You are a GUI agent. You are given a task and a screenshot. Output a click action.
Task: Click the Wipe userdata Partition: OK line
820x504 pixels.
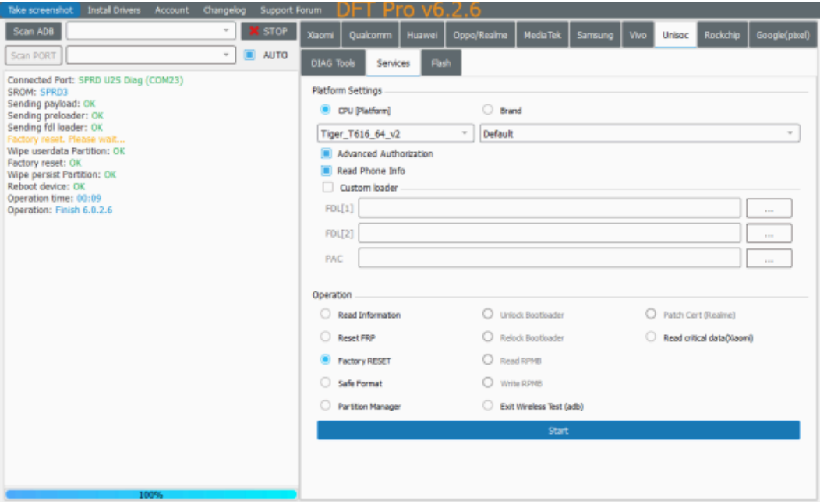(x=66, y=151)
